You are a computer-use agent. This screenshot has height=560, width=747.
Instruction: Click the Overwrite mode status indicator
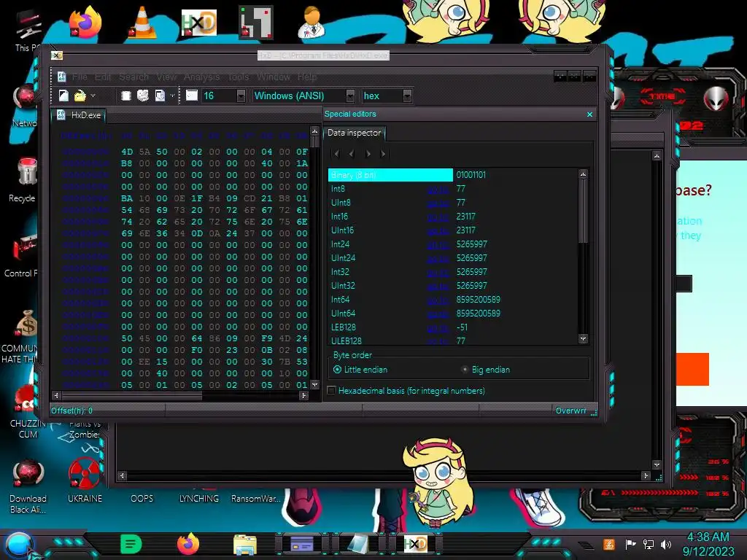click(570, 411)
